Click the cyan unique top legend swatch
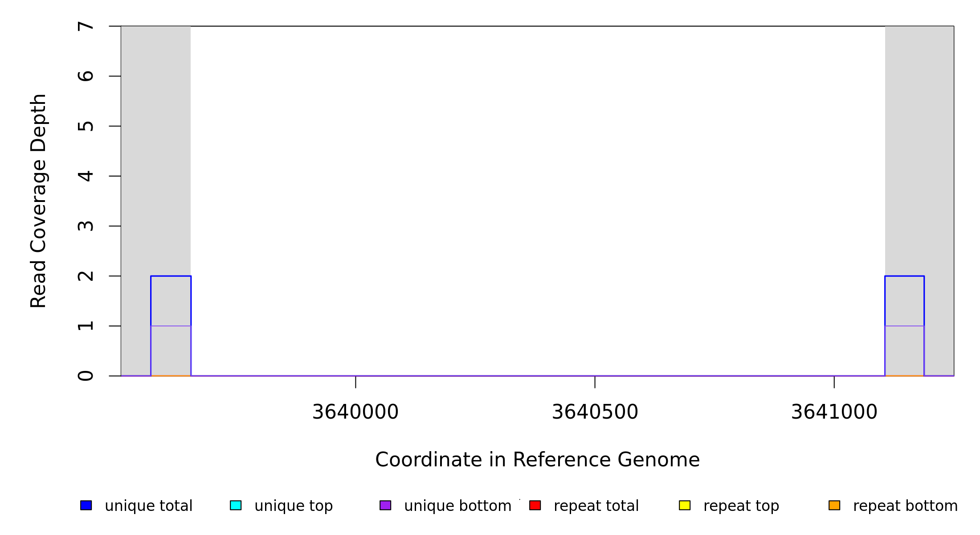The width and height of the screenshot is (980, 535). tap(236, 505)
